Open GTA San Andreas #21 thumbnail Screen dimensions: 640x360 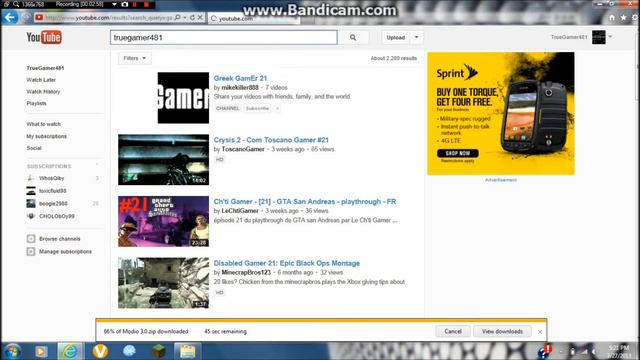point(164,221)
